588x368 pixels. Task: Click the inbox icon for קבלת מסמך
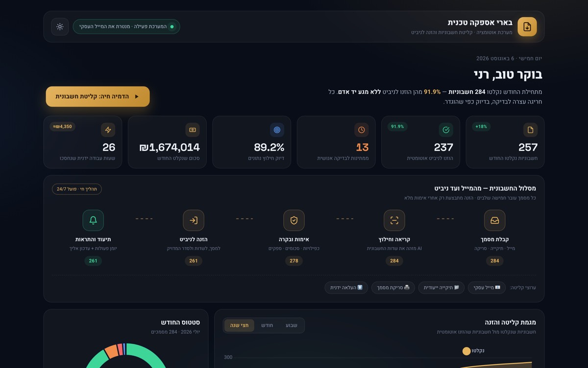pyautogui.click(x=495, y=220)
